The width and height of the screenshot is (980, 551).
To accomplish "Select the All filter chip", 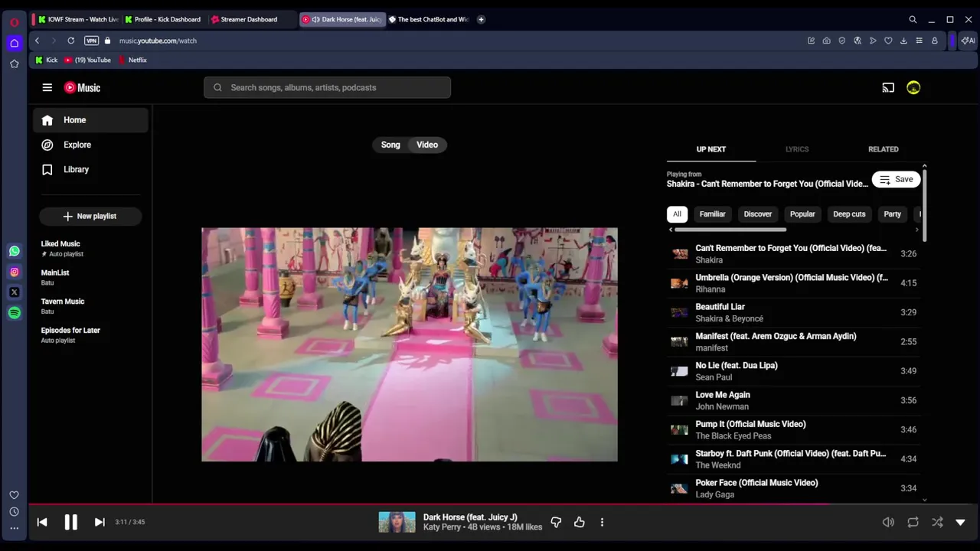I will click(677, 214).
